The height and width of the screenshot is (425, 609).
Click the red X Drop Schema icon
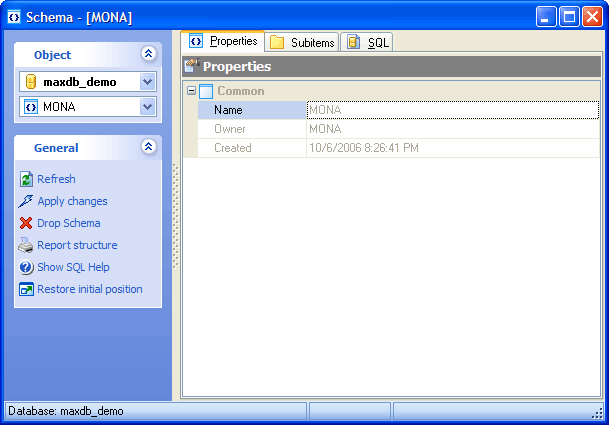26,223
